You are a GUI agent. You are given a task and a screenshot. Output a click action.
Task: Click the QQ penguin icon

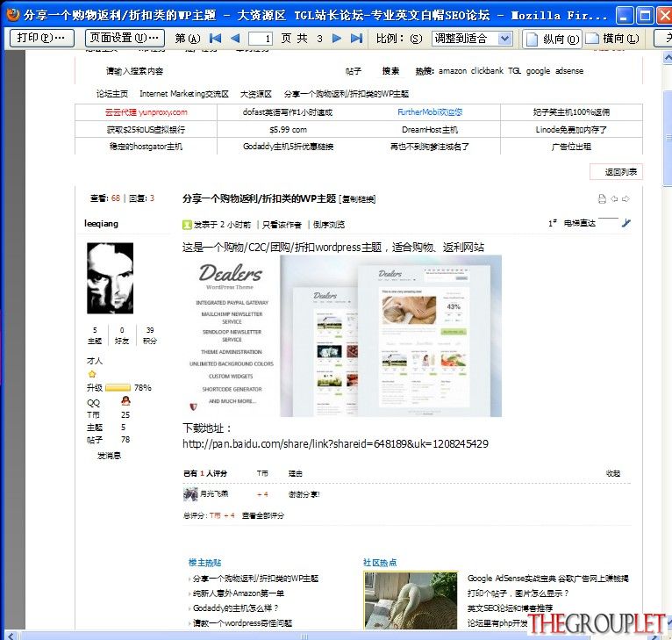125,401
